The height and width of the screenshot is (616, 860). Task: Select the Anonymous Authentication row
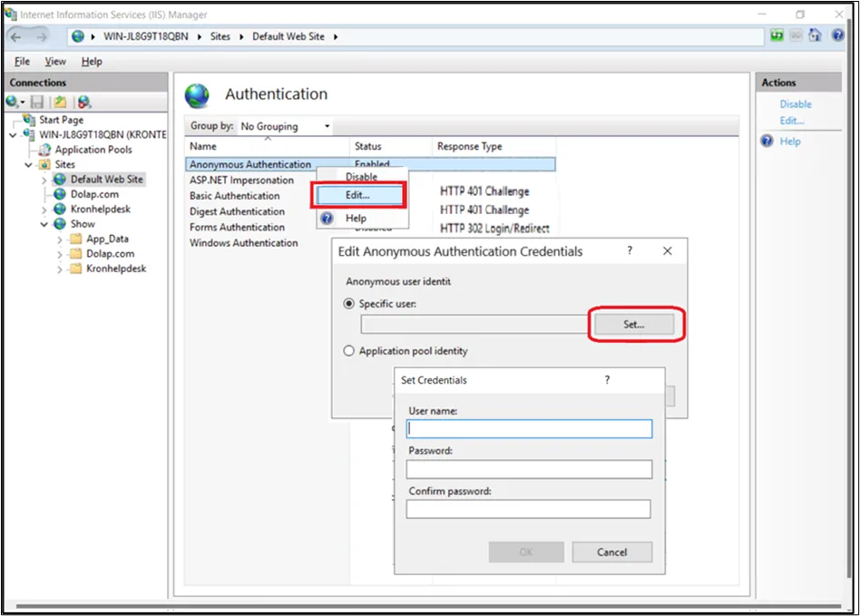pyautogui.click(x=370, y=164)
